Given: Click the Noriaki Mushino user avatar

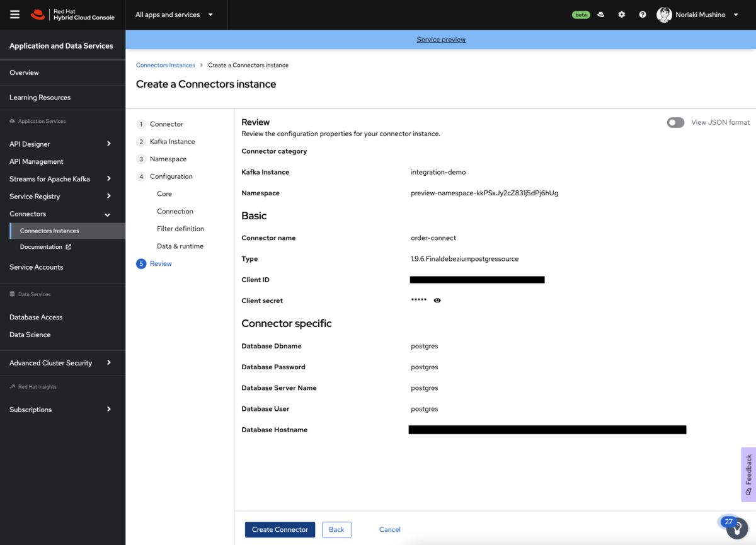Looking at the screenshot, I should point(664,14).
